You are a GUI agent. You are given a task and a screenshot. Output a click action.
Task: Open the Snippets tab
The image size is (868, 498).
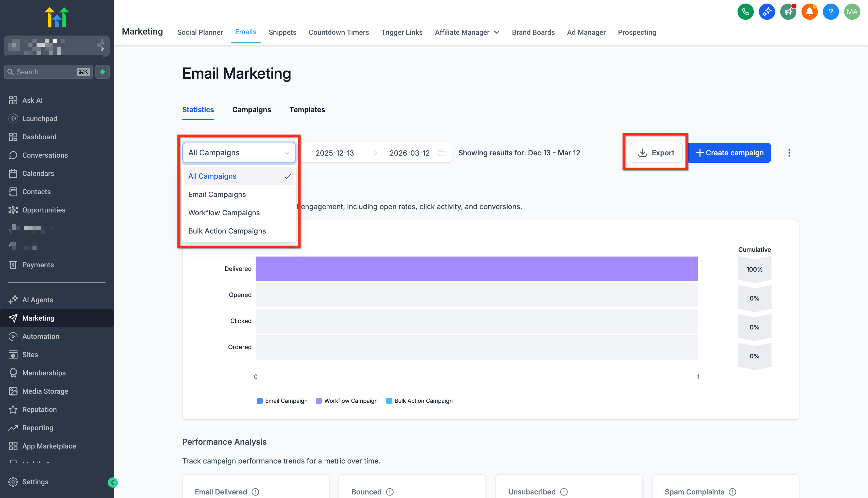[282, 32]
